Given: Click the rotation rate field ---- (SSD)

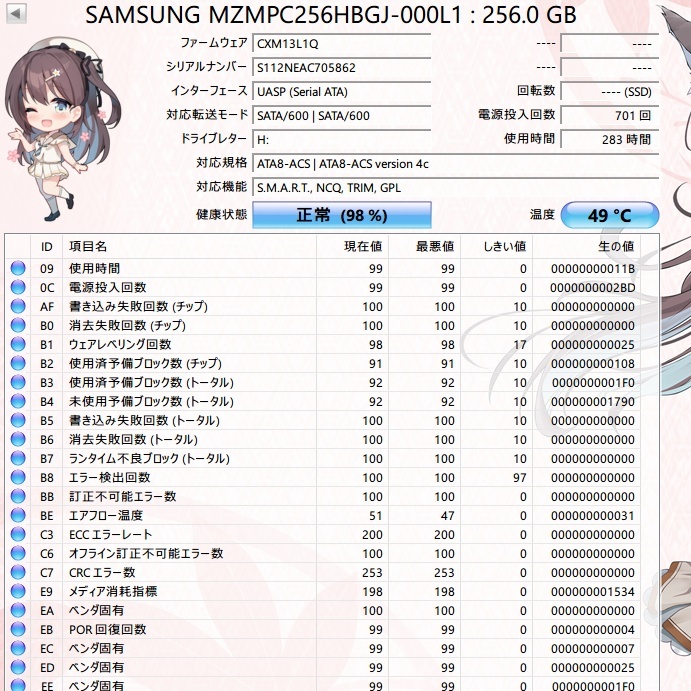Looking at the screenshot, I should [609, 92].
